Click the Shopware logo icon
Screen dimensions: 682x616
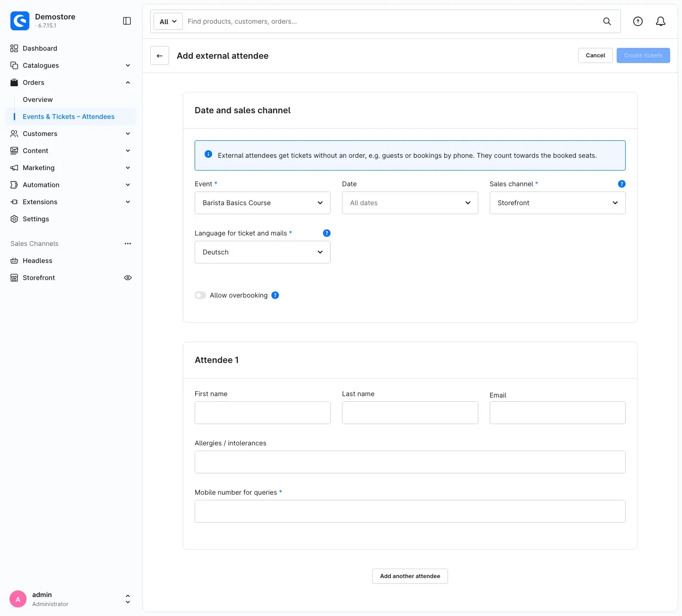(20, 21)
